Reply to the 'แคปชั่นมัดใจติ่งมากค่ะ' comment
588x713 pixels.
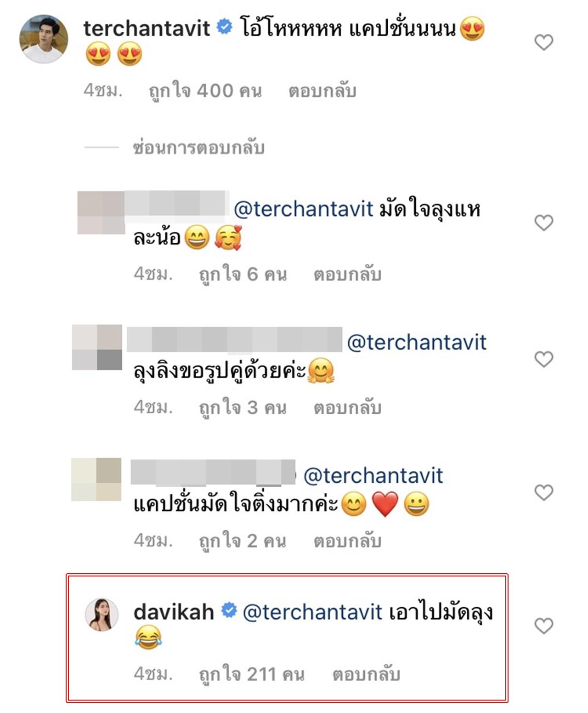click(347, 541)
